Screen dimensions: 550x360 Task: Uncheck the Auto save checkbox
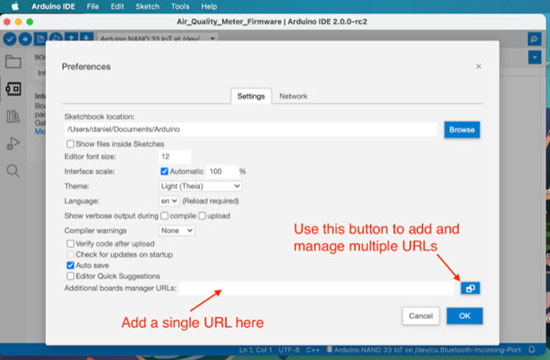coord(70,265)
